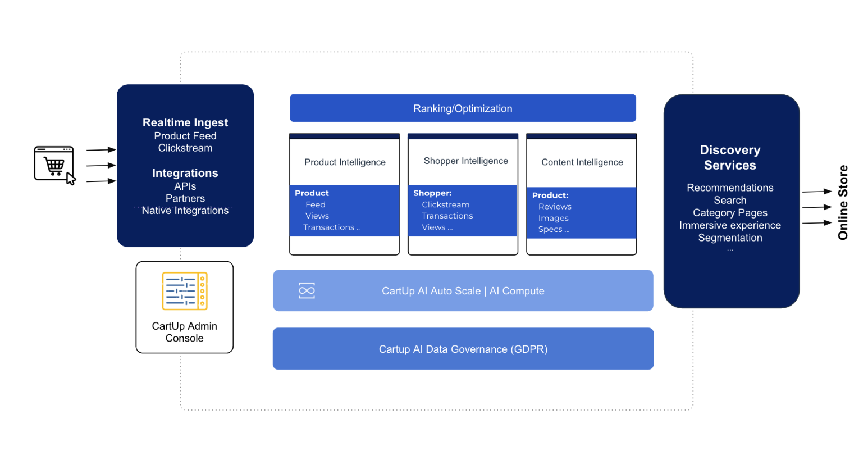Select Partners under Integrations
868x455 pixels.
(x=185, y=198)
